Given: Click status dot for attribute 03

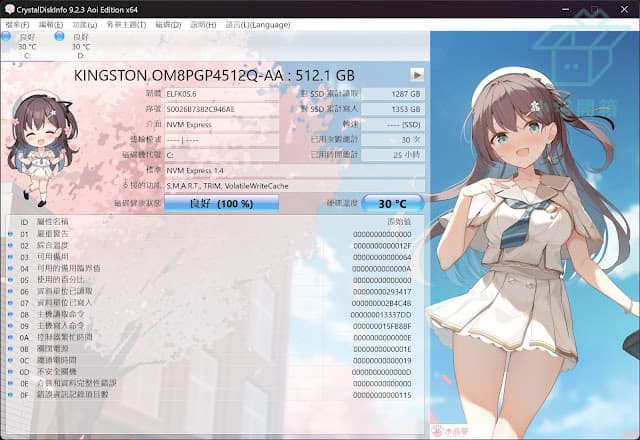Looking at the screenshot, I should point(10,257).
